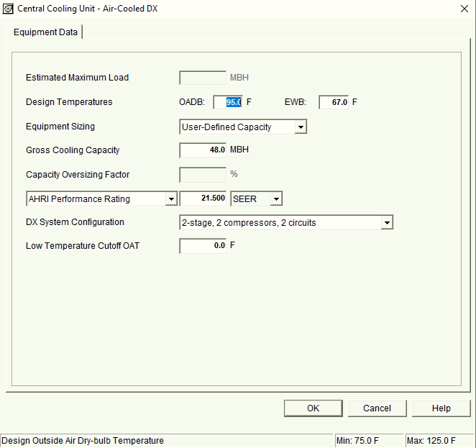The image size is (476, 448).
Task: Close the Central Cooling Unit dialog
Action: point(462,8)
